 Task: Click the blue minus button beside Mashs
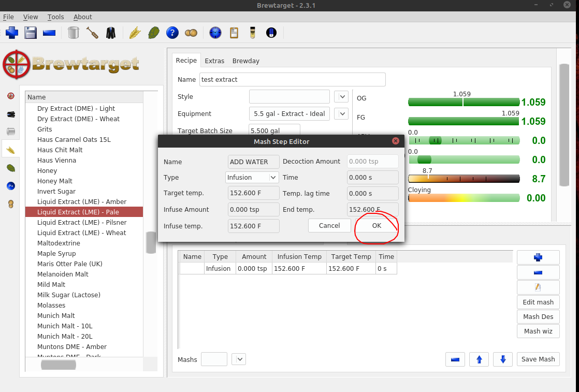tap(455, 359)
